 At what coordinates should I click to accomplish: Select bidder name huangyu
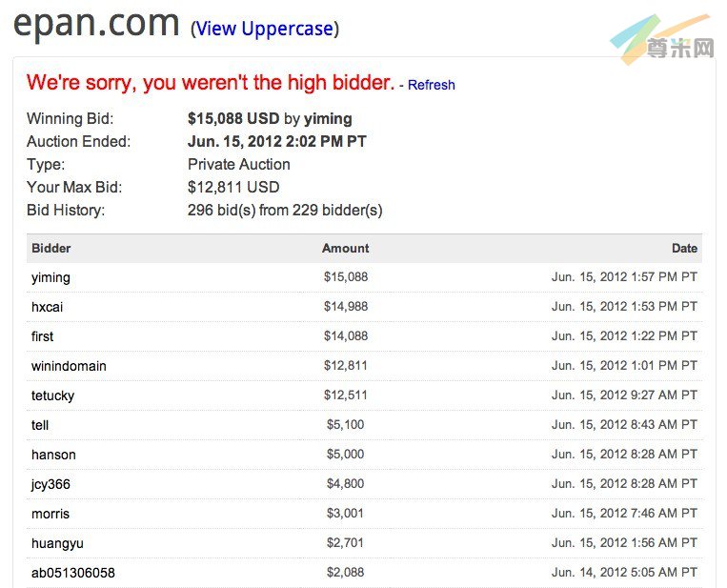(x=57, y=543)
